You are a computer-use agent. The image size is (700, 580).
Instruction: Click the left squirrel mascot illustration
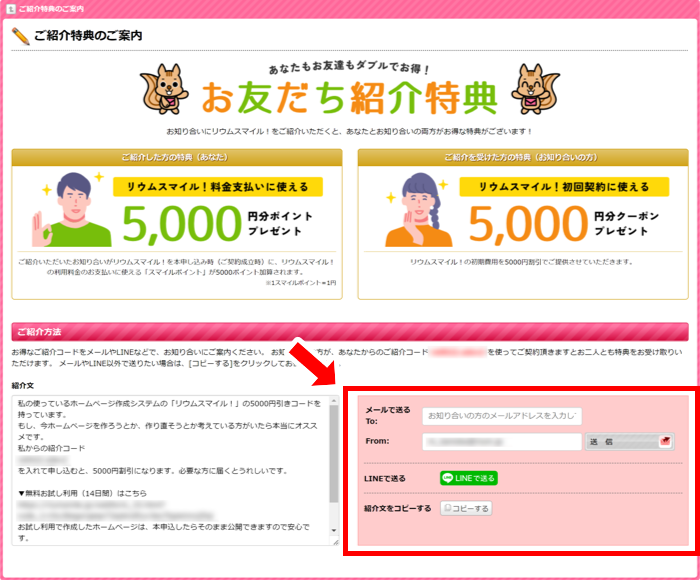click(165, 88)
